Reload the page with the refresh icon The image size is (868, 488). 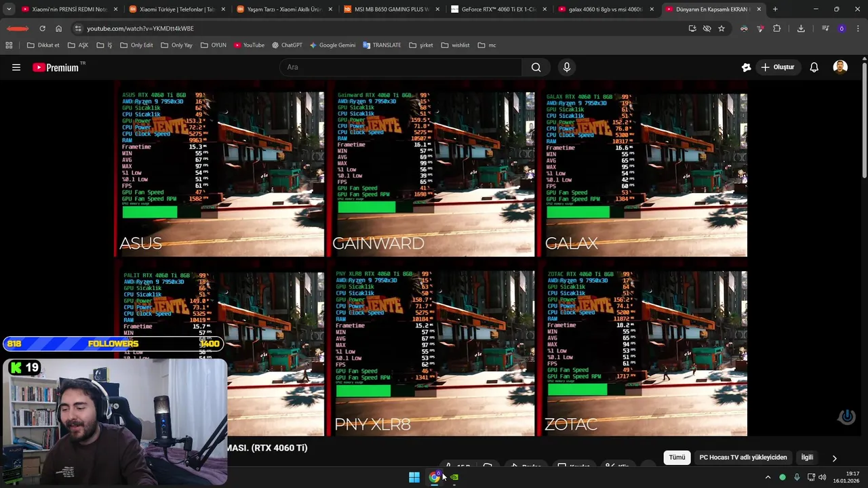pyautogui.click(x=42, y=28)
